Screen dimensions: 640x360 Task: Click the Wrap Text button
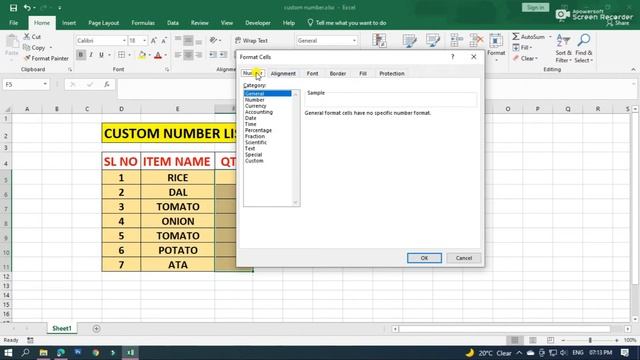251,40
